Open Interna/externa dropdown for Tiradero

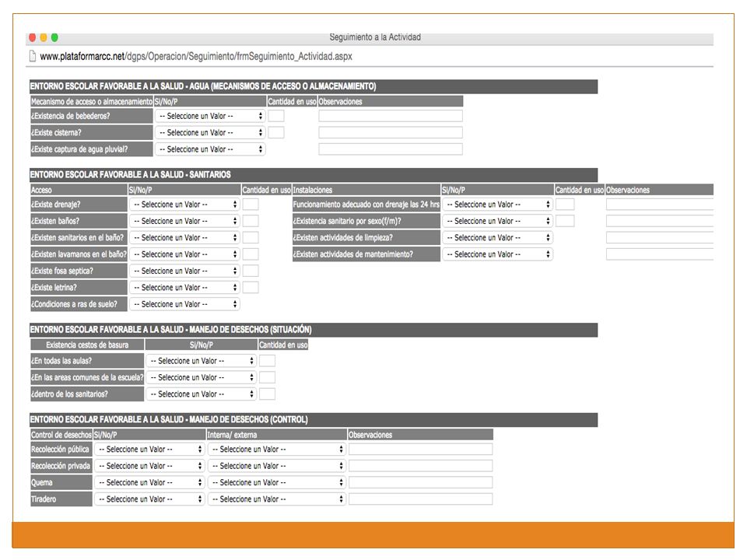click(x=276, y=499)
